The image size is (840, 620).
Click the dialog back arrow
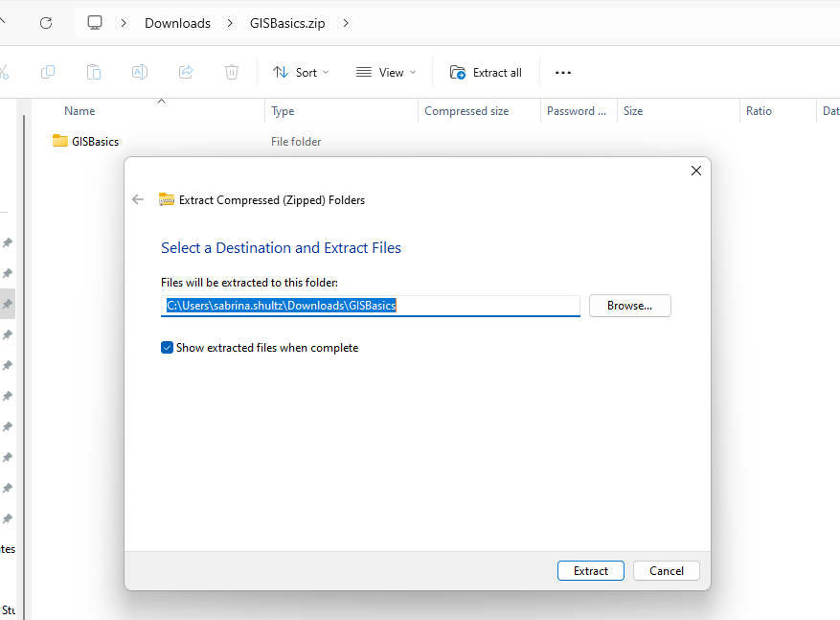(138, 199)
